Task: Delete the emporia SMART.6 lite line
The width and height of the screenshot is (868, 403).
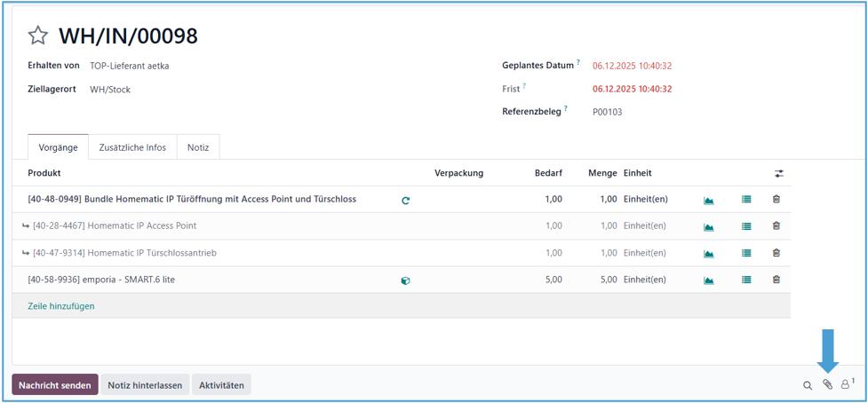Action: [x=776, y=280]
